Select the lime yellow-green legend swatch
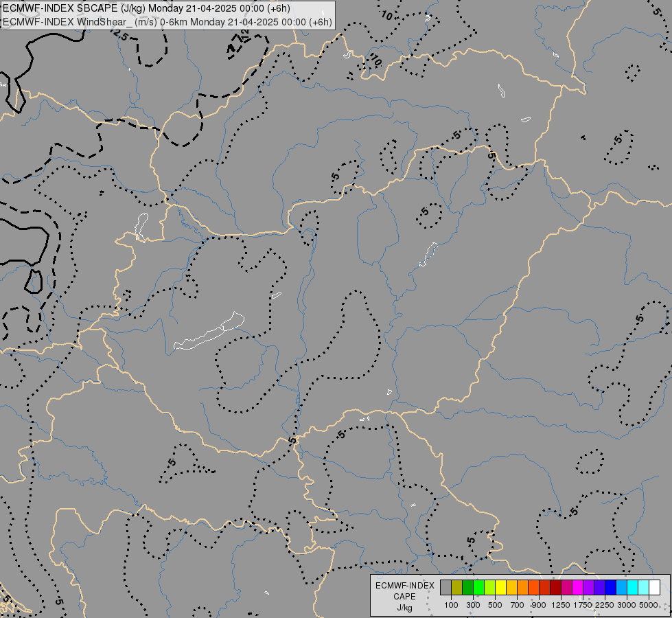Image resolution: width=672 pixels, height=618 pixels. click(x=490, y=588)
